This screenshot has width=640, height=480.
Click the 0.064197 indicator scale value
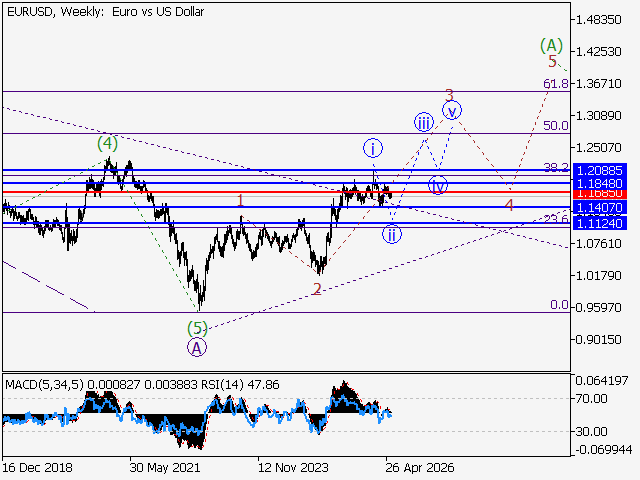pos(602,381)
